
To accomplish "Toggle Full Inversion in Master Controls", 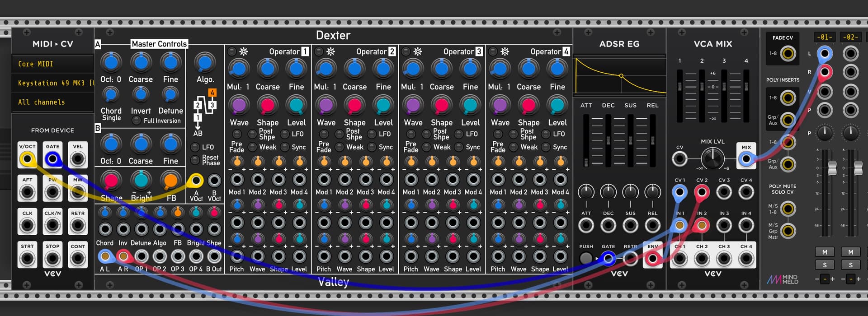I will click(136, 121).
